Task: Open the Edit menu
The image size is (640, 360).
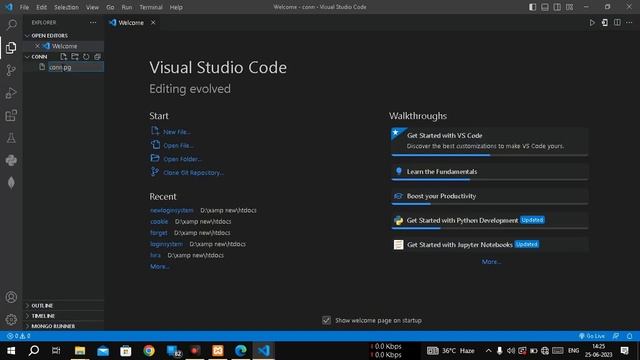Action: 41,7
